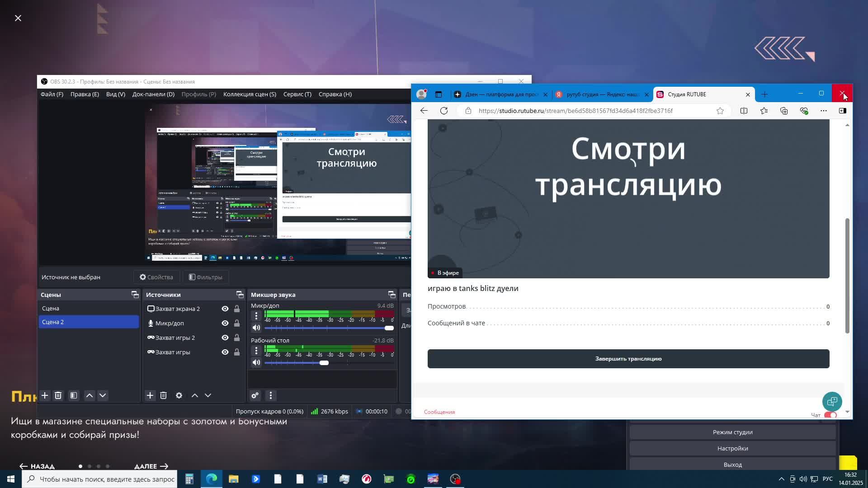
Task: Open the browser Favorites list icon
Action: pyautogui.click(x=764, y=111)
